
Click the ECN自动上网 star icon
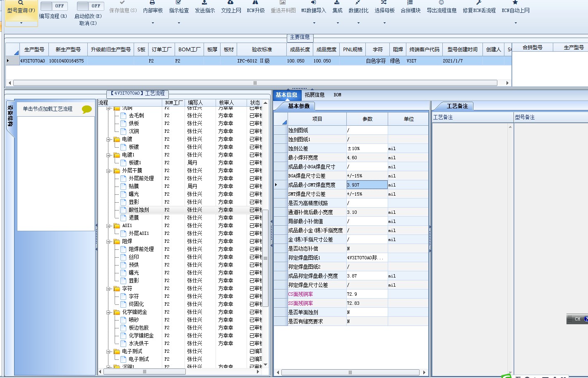tap(515, 2)
